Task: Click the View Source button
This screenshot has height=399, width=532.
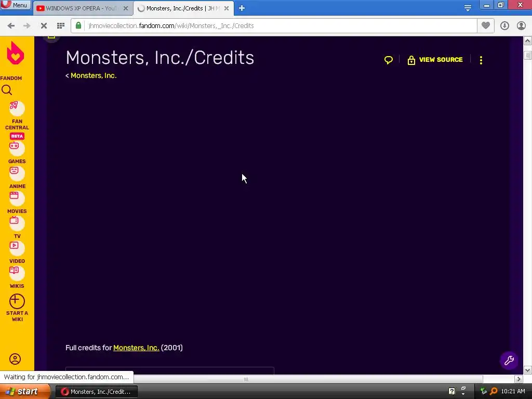Action: [435, 60]
